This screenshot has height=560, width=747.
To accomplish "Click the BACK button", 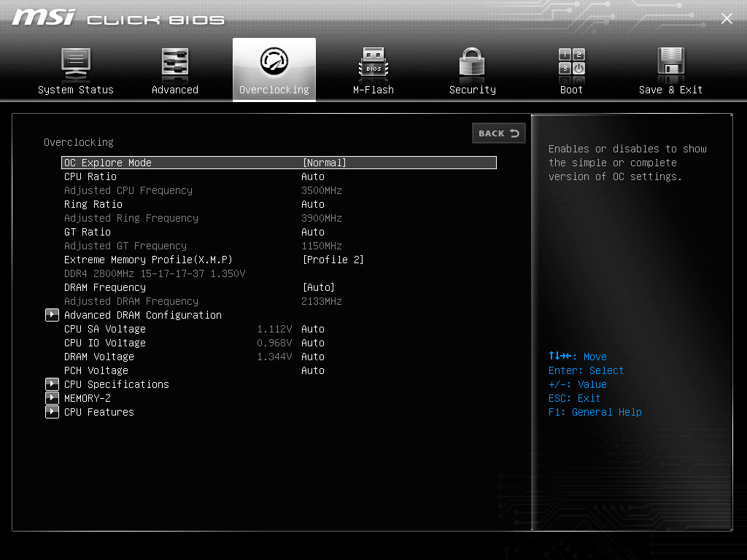I will pos(499,133).
